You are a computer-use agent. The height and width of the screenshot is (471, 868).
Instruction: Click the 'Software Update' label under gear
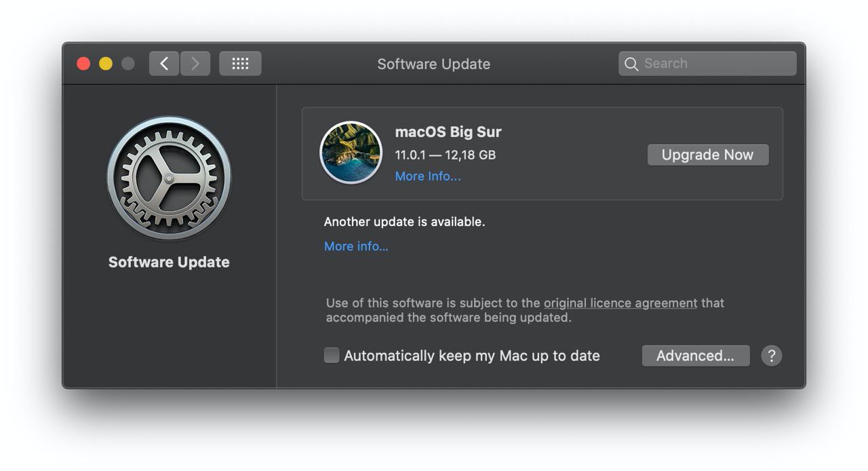coord(169,263)
